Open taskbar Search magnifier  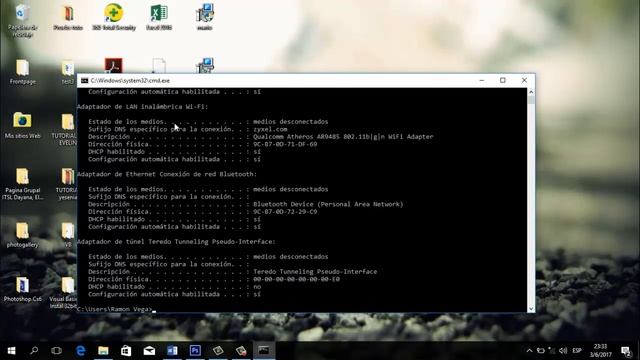coord(34,351)
